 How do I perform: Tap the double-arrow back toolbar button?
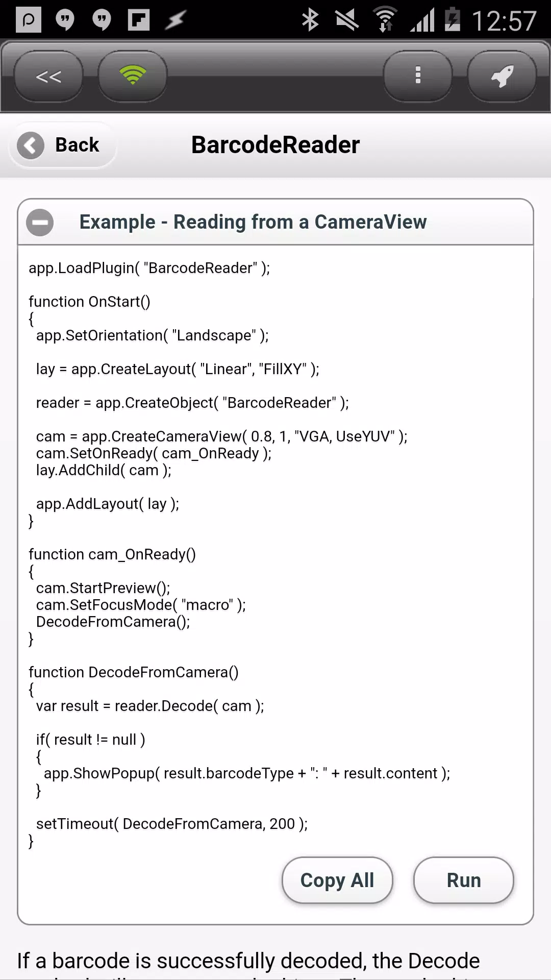pyautogui.click(x=48, y=77)
